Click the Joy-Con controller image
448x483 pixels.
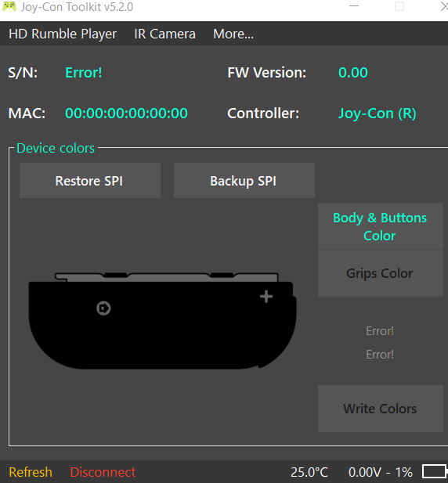[x=162, y=321]
